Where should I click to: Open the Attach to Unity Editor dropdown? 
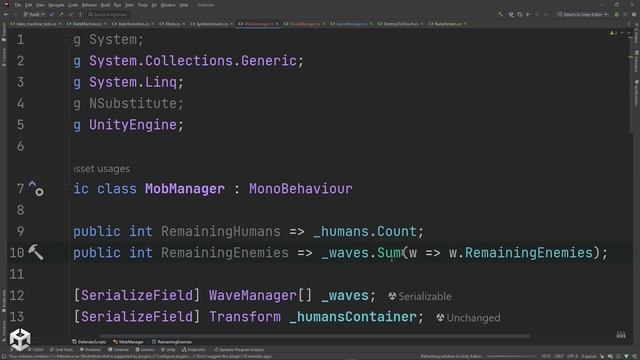(582, 14)
